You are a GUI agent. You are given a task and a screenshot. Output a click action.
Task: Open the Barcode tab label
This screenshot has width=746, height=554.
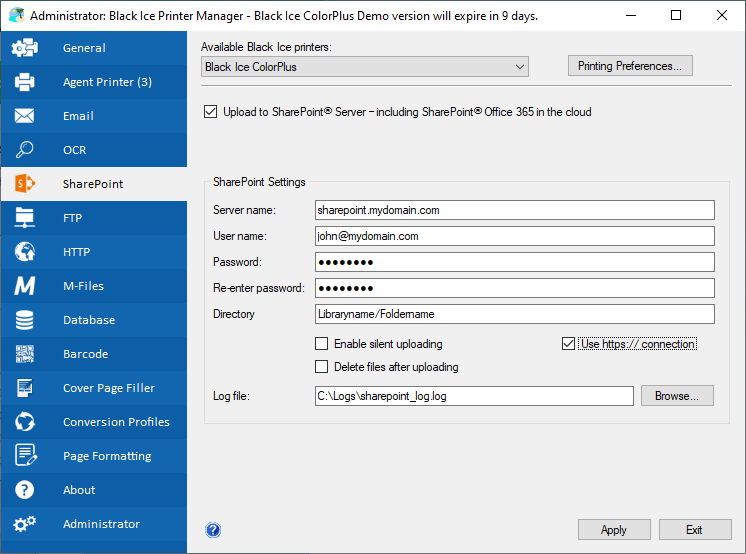(x=86, y=354)
